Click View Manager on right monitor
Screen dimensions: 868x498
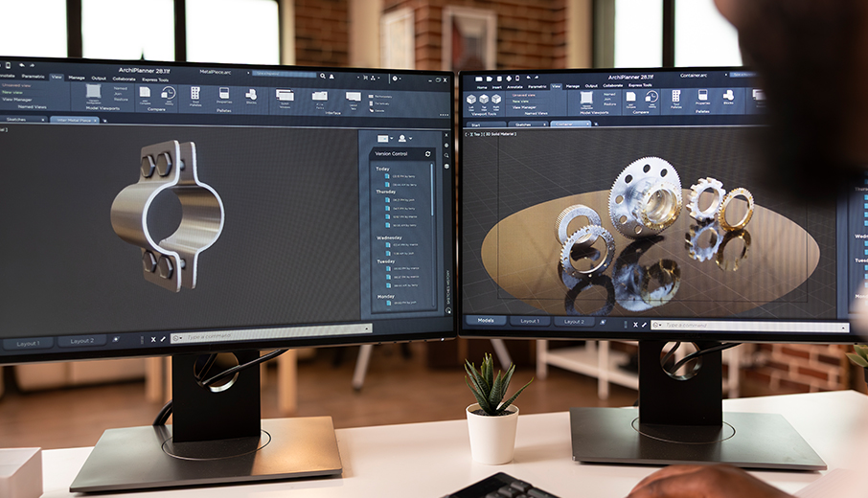(524, 107)
